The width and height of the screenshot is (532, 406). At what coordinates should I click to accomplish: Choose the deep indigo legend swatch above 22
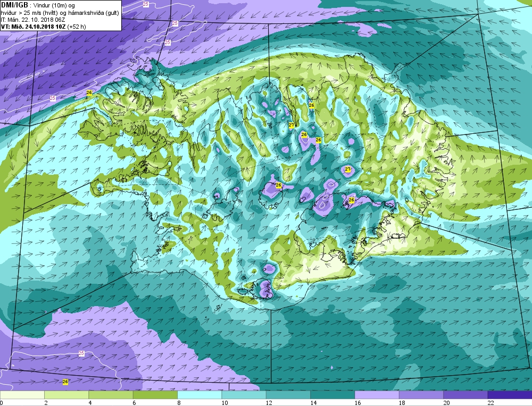pyautogui.click(x=510, y=395)
